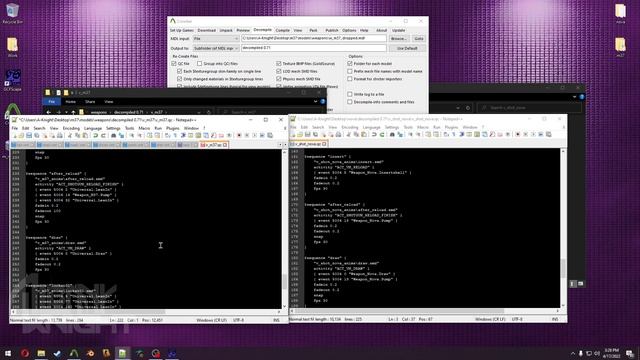Screen dimensions: 640x360
Task: Enable Format for stricter importers option
Action: [350, 79]
